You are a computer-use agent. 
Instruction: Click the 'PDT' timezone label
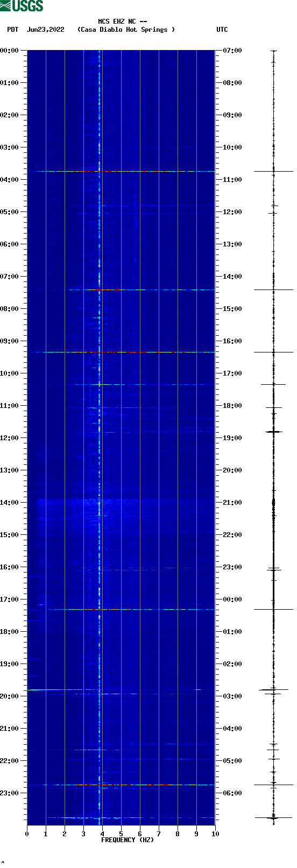point(12,30)
